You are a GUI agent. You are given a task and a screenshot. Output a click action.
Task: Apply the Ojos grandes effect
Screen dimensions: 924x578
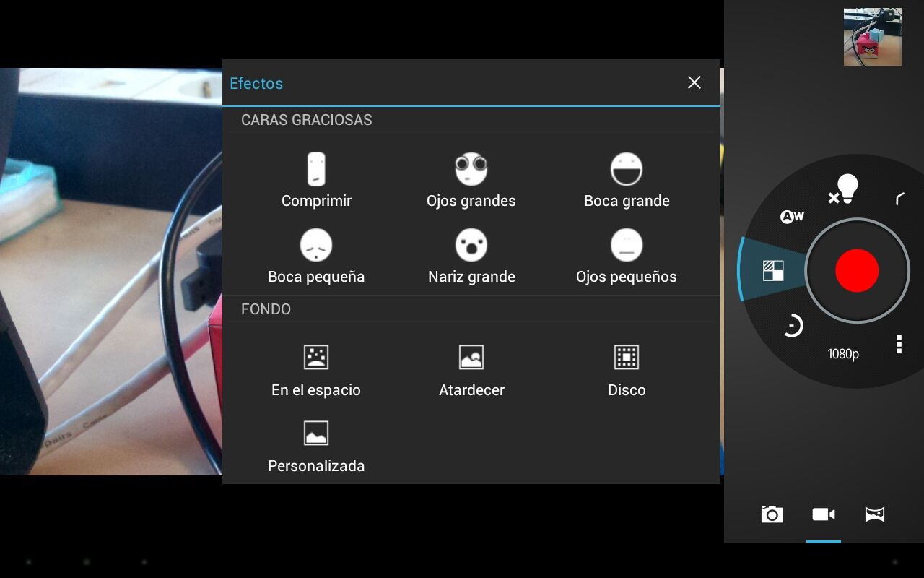point(471,181)
